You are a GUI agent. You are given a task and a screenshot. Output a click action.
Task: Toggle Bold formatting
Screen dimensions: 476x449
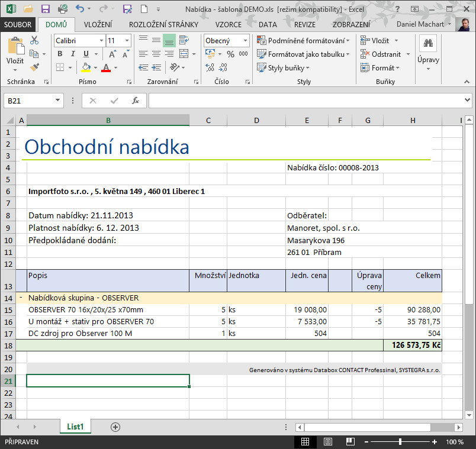(60, 54)
